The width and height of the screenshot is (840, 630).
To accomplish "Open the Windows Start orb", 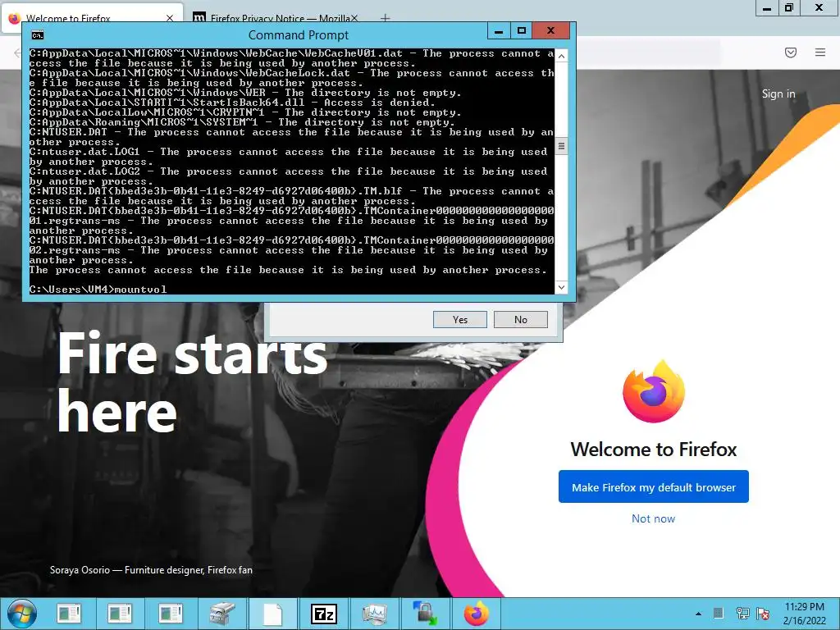I will pos(22,614).
